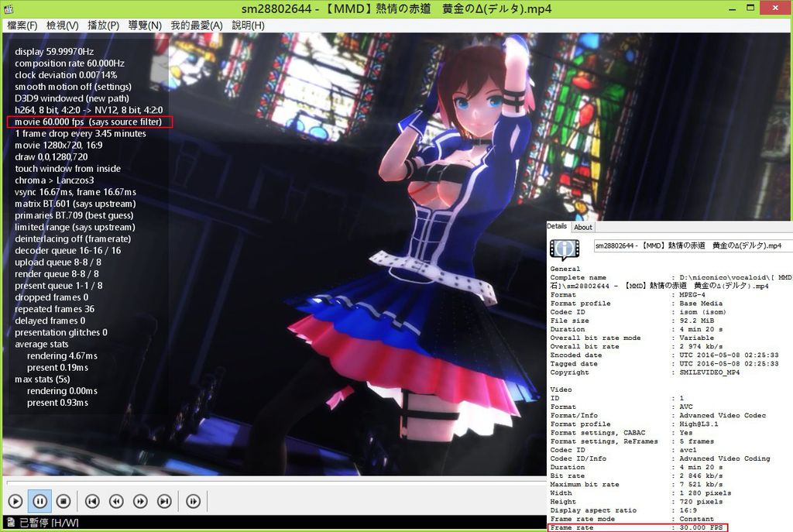Click the Pause button
The width and height of the screenshot is (793, 532).
[39, 501]
